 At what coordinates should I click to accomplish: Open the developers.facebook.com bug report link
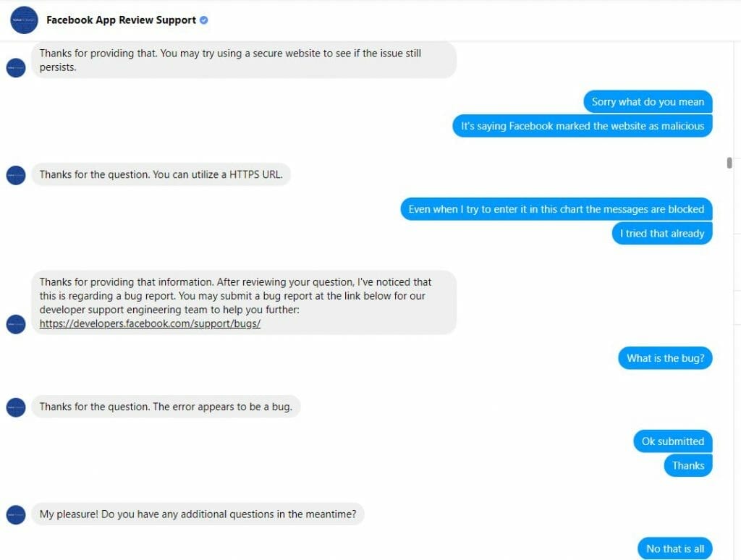pos(148,325)
